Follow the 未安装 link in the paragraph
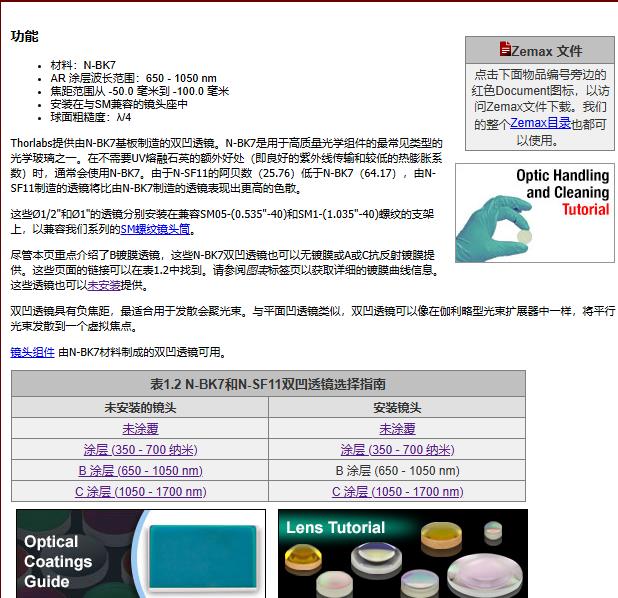Image resolution: width=618 pixels, height=598 pixels. pyautogui.click(x=104, y=285)
